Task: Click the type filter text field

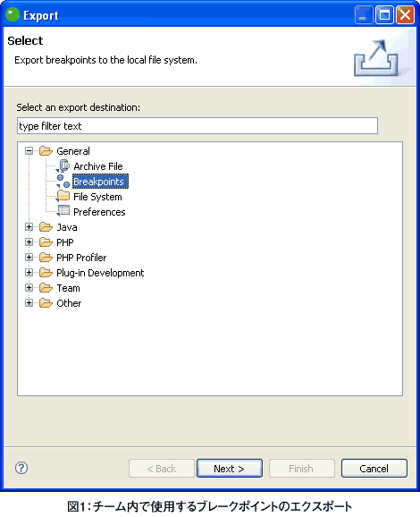Action: pos(197,126)
